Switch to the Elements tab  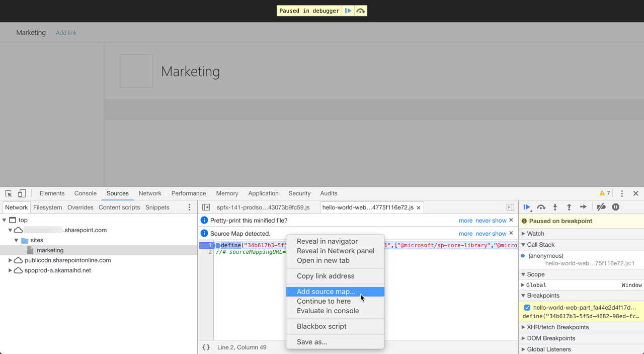click(x=52, y=193)
